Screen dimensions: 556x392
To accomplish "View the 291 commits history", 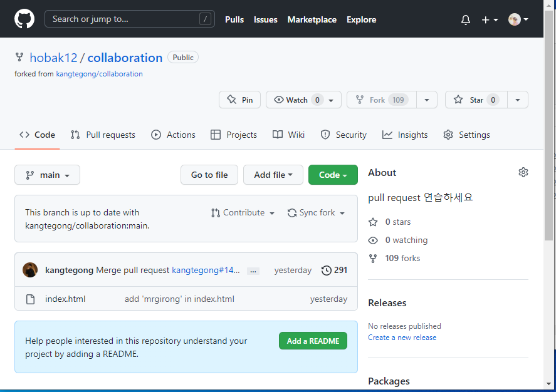I will tap(334, 270).
